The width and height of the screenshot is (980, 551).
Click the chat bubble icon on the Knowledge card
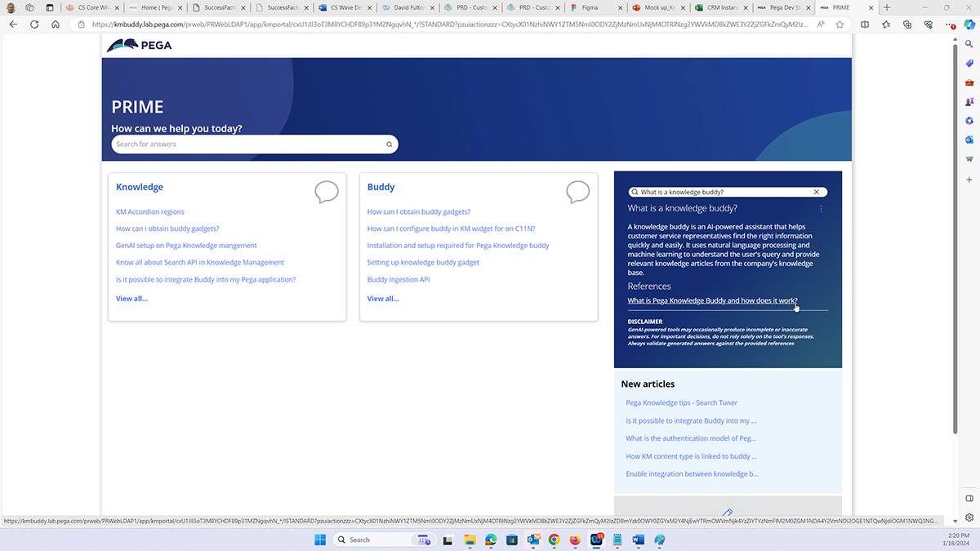327,193
